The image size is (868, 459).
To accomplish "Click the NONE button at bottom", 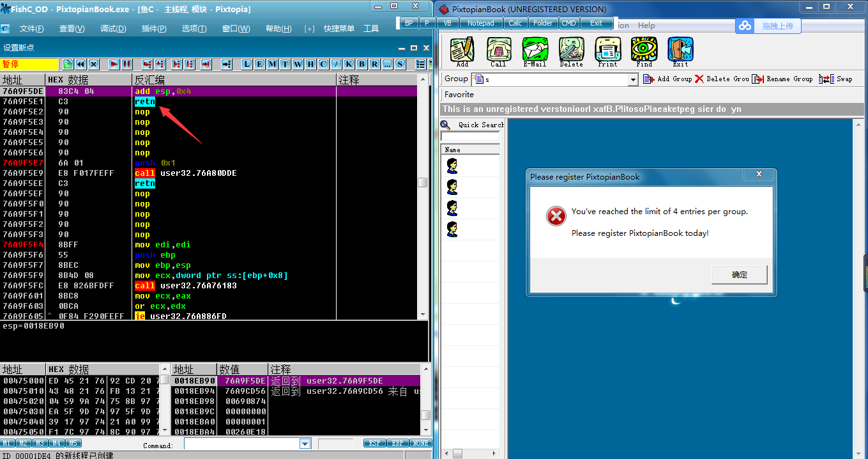I will tap(420, 443).
